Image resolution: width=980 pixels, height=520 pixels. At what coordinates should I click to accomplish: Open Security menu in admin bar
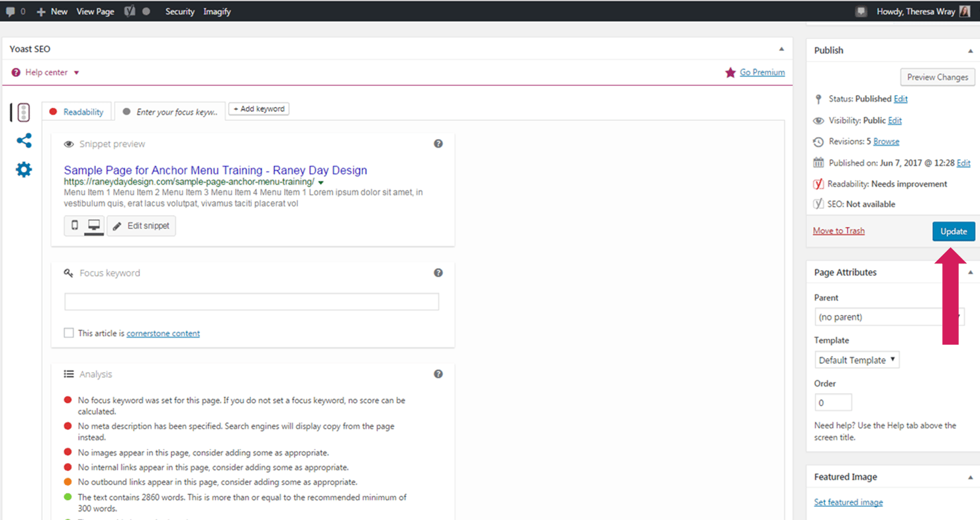179,11
